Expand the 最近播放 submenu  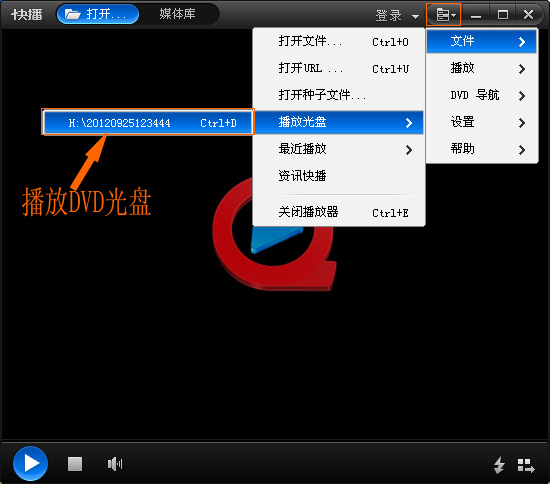point(339,149)
